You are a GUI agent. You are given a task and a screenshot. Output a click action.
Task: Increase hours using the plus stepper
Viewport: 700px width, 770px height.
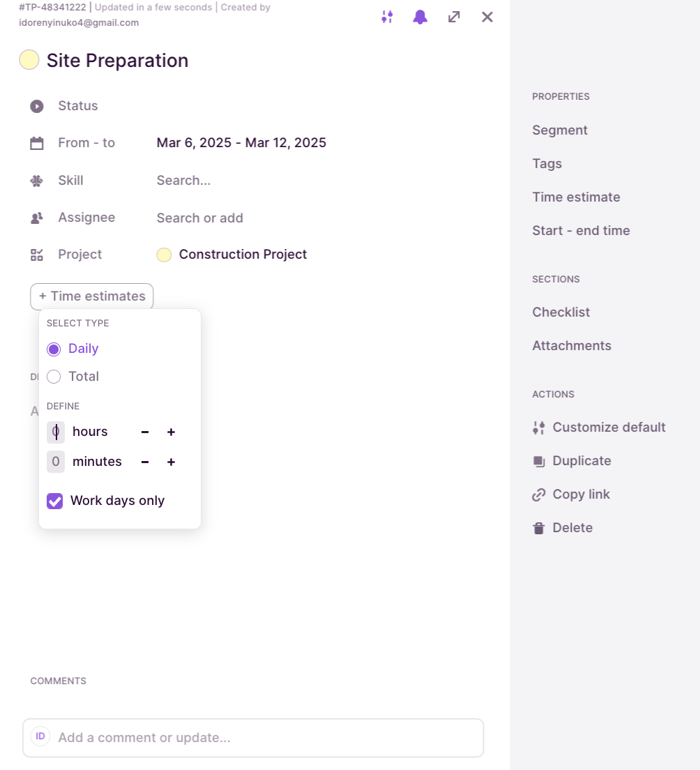point(171,432)
